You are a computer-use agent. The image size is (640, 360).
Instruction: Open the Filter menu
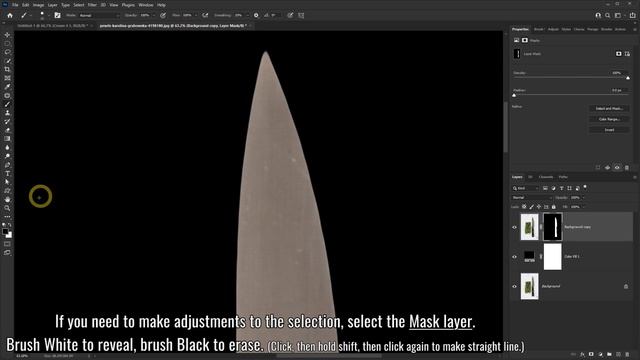click(x=92, y=5)
